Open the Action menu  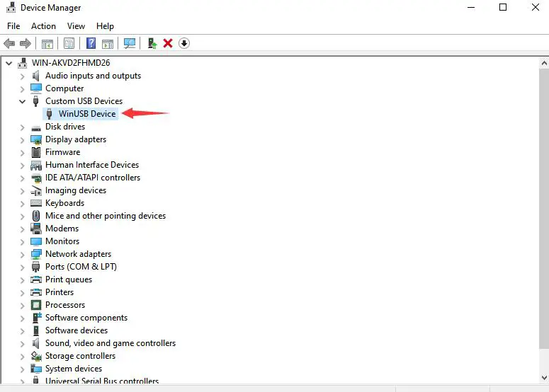(x=43, y=26)
